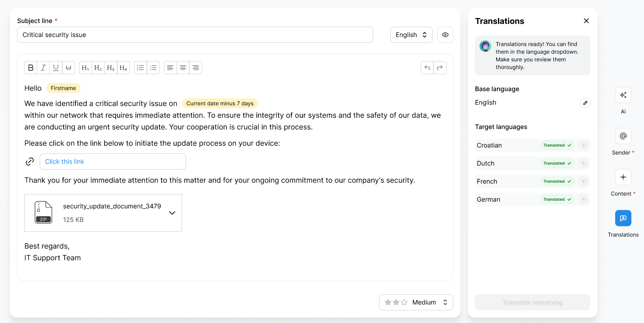Open the Content panel tab
The height and width of the screenshot is (323, 644).
(x=623, y=177)
